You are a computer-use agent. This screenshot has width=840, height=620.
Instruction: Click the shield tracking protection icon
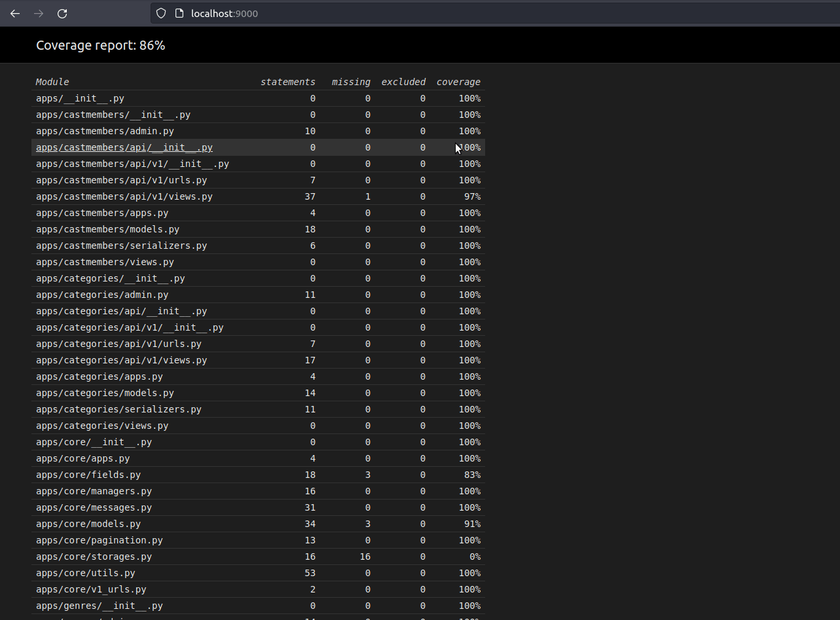tap(161, 13)
